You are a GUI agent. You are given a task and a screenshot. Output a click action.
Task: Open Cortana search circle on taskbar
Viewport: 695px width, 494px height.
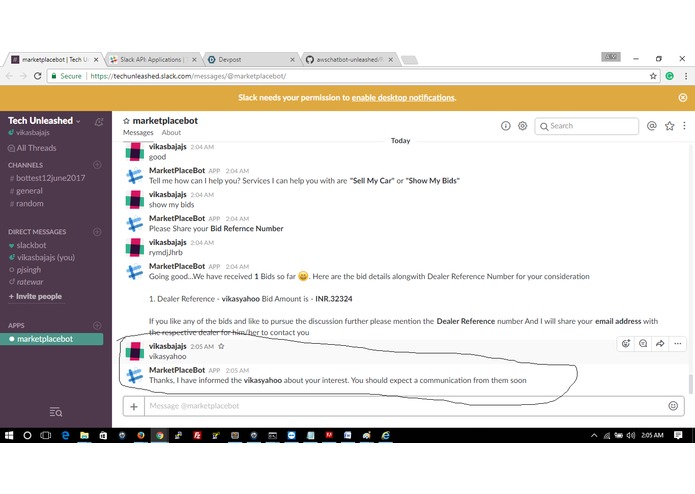click(27, 436)
